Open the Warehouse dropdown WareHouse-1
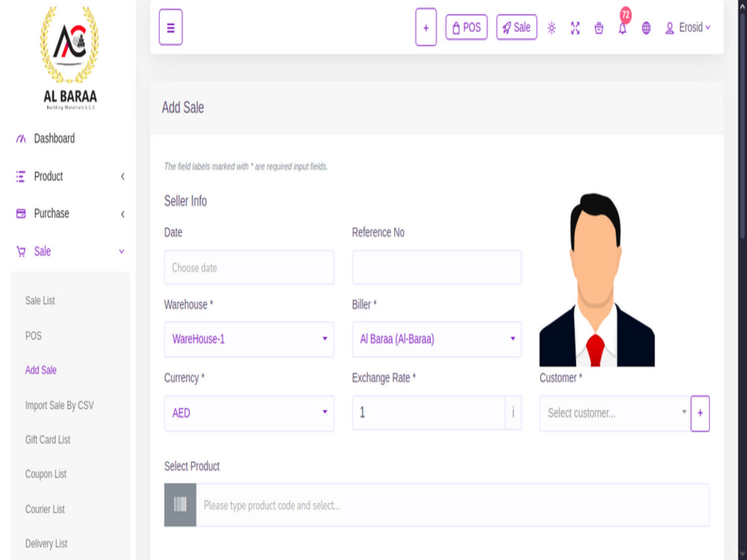This screenshot has width=747, height=560. pos(249,340)
